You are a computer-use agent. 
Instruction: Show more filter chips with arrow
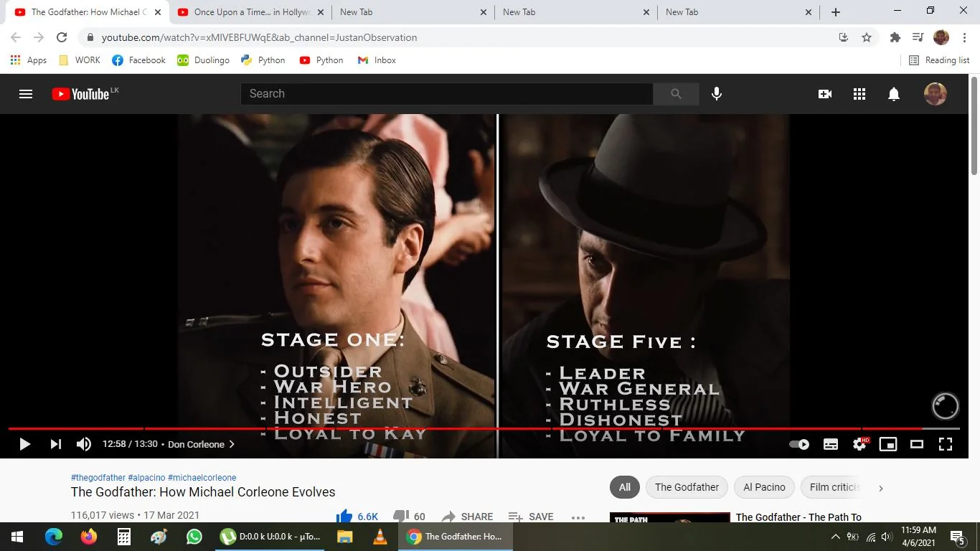880,488
